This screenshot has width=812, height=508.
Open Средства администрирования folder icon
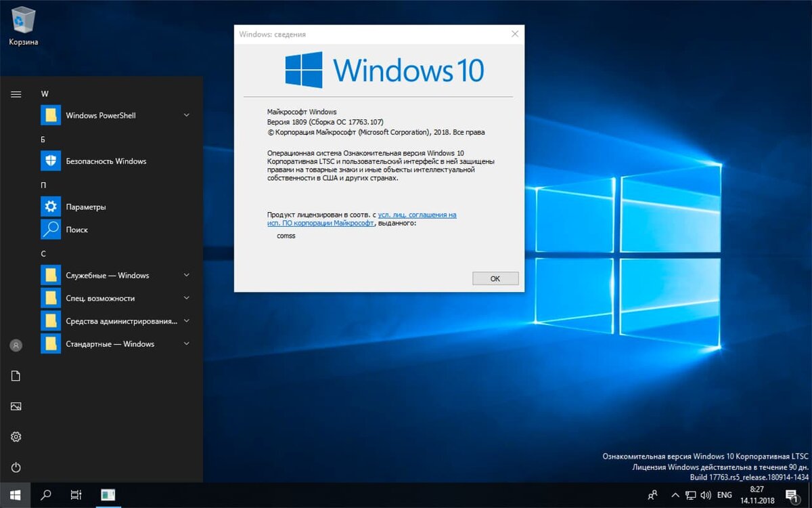[51, 321]
